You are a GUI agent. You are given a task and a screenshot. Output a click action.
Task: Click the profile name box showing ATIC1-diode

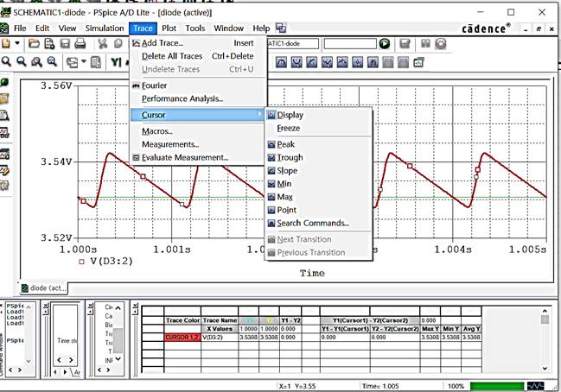click(293, 43)
